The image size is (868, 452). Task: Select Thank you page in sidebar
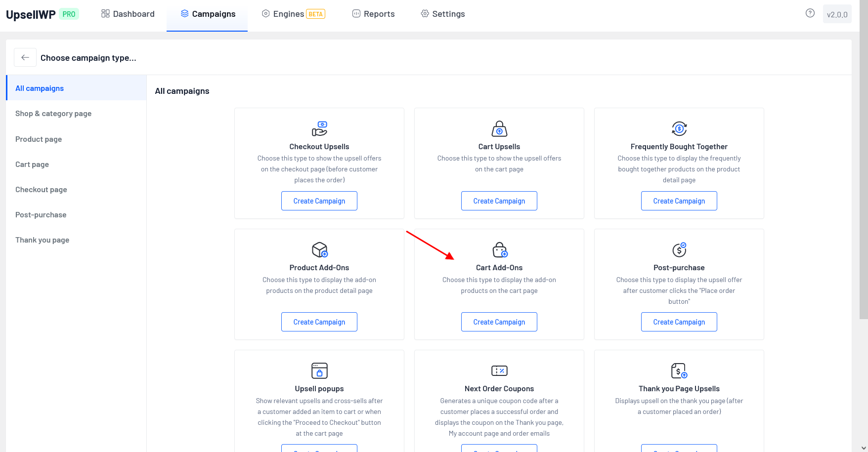tap(43, 240)
